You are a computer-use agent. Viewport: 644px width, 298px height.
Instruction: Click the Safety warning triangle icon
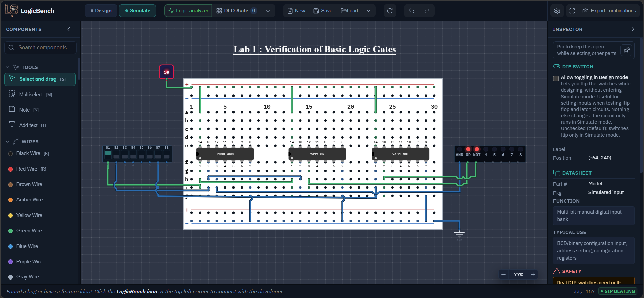pos(557,271)
